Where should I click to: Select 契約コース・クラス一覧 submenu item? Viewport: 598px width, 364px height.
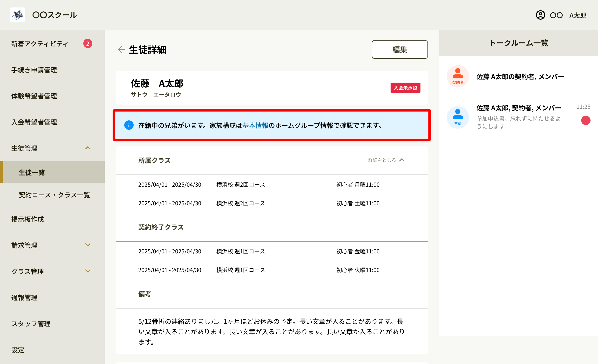coord(52,195)
